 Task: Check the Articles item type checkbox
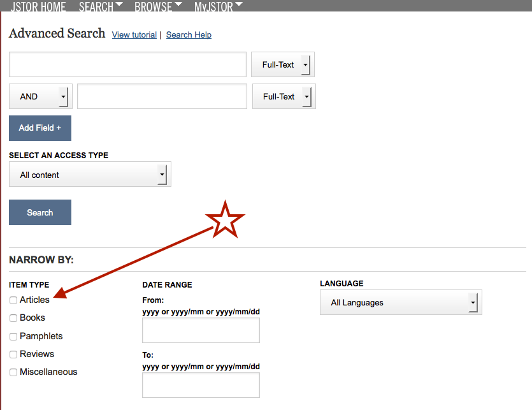(x=13, y=300)
